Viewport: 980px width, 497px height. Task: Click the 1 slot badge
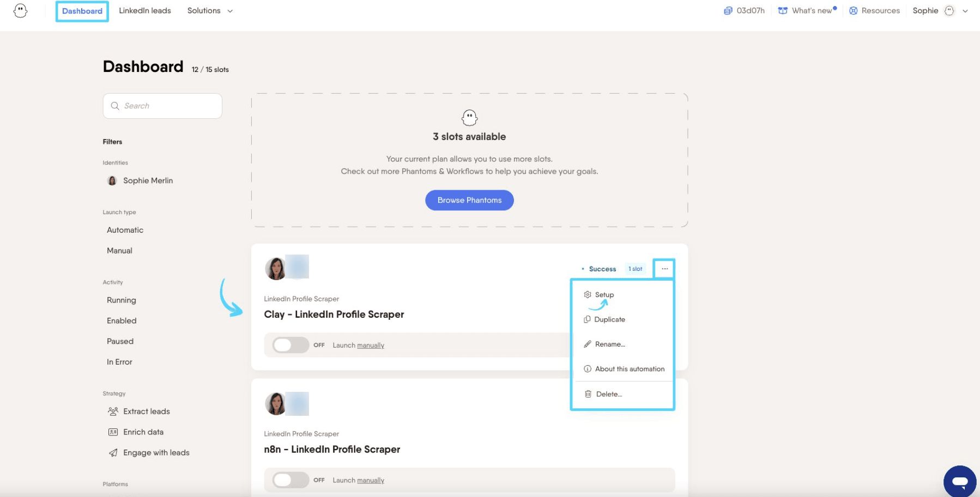(635, 269)
